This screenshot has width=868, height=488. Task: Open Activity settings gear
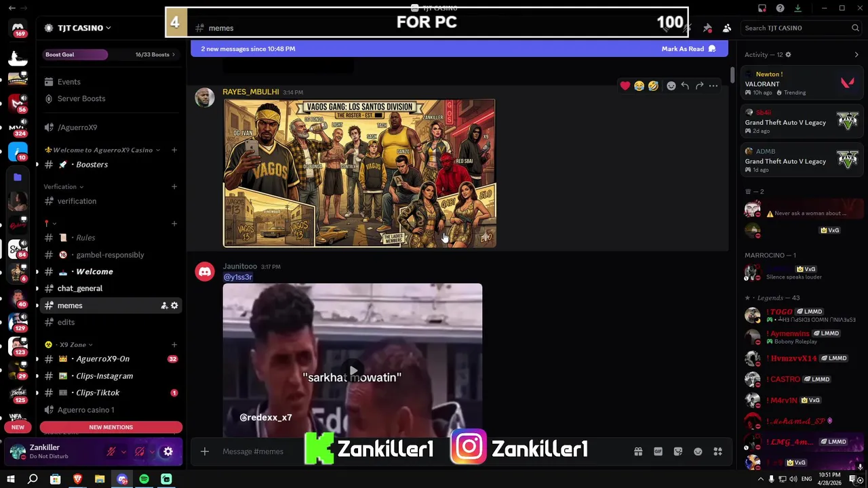click(x=788, y=54)
